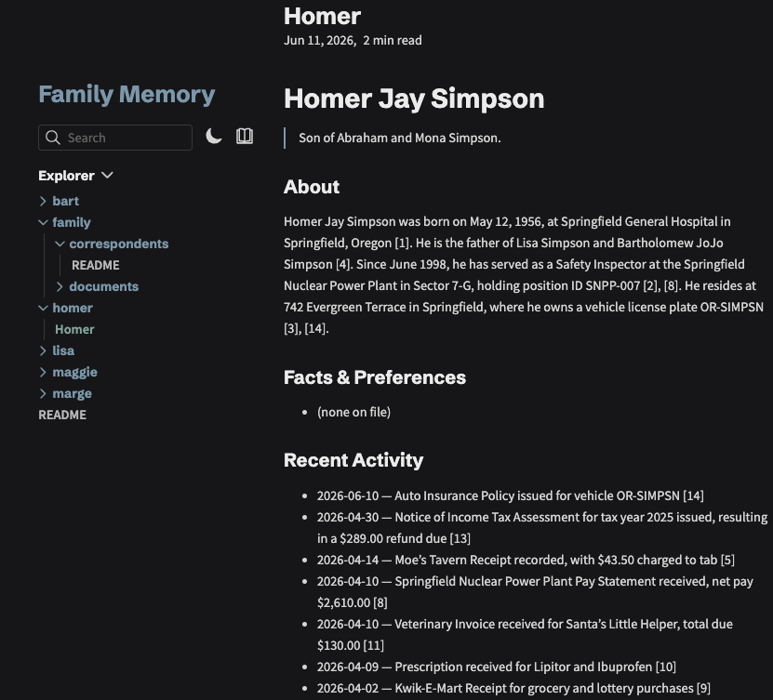
Task: Click the Moe's Tavern Receipt entry
Action: (526, 561)
